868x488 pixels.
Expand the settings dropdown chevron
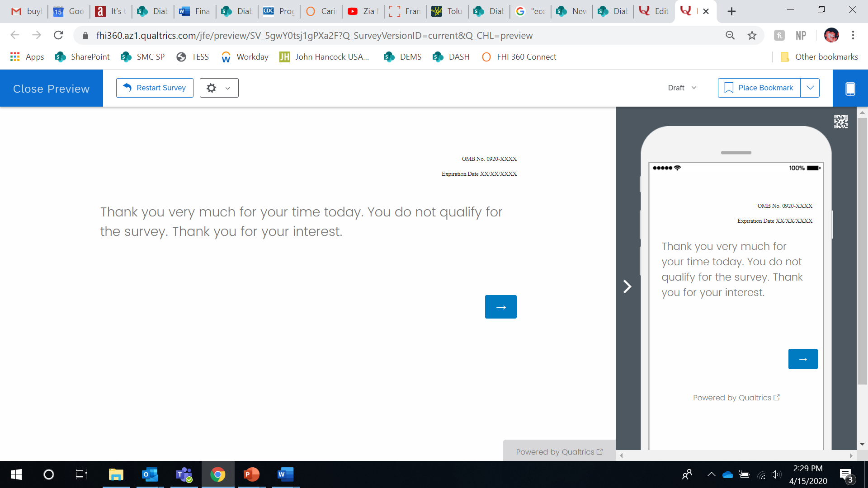(x=228, y=89)
